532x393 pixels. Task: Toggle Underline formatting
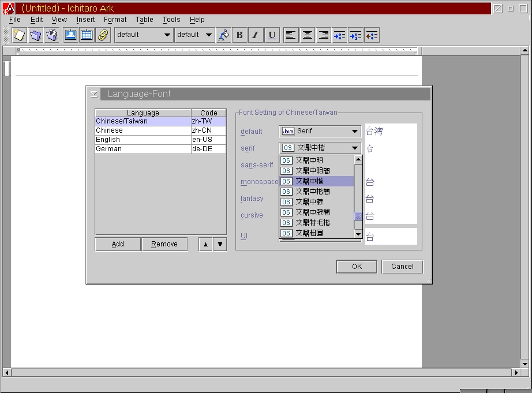click(272, 35)
